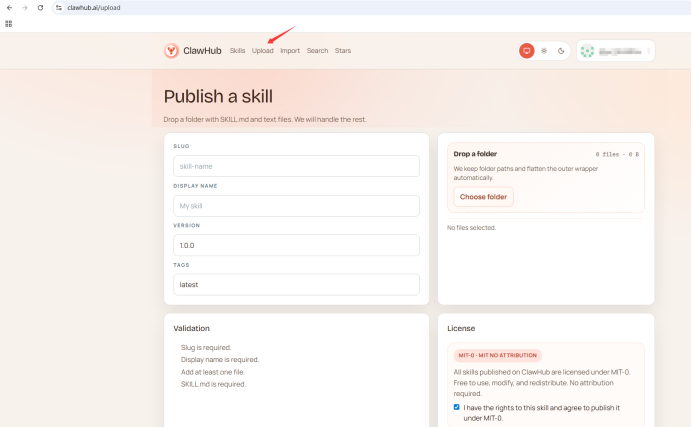Open the user account menu dropdown

616,51
